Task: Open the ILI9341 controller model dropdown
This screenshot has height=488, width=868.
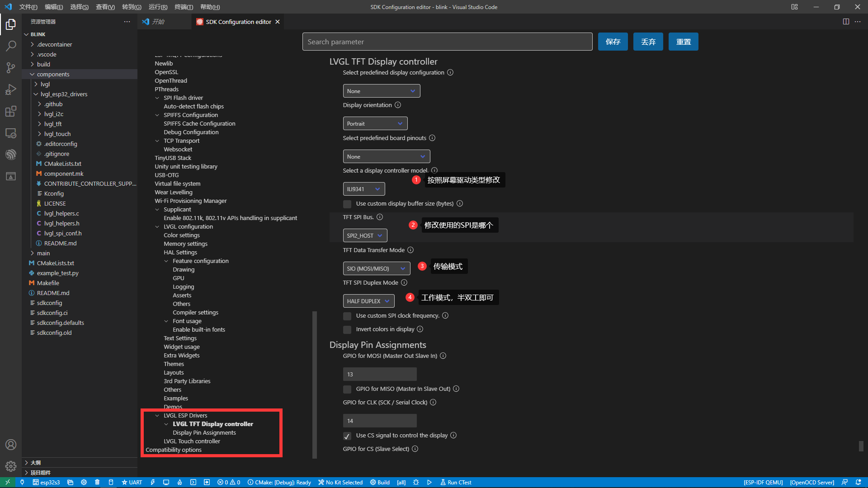Action: pyautogui.click(x=364, y=189)
